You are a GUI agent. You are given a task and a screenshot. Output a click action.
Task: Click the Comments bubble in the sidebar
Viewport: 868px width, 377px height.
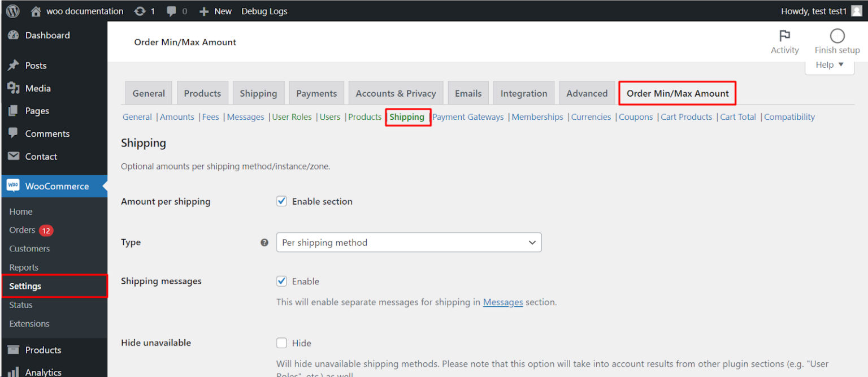tap(13, 133)
